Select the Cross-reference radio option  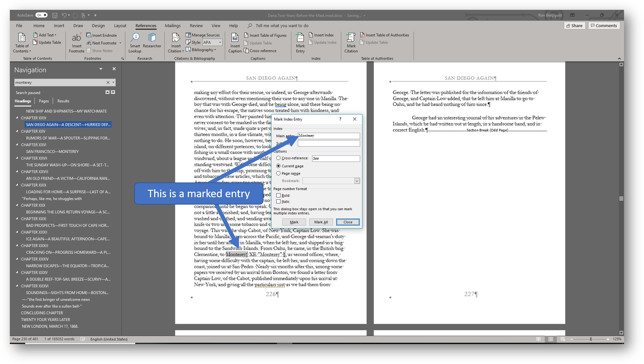(279, 158)
